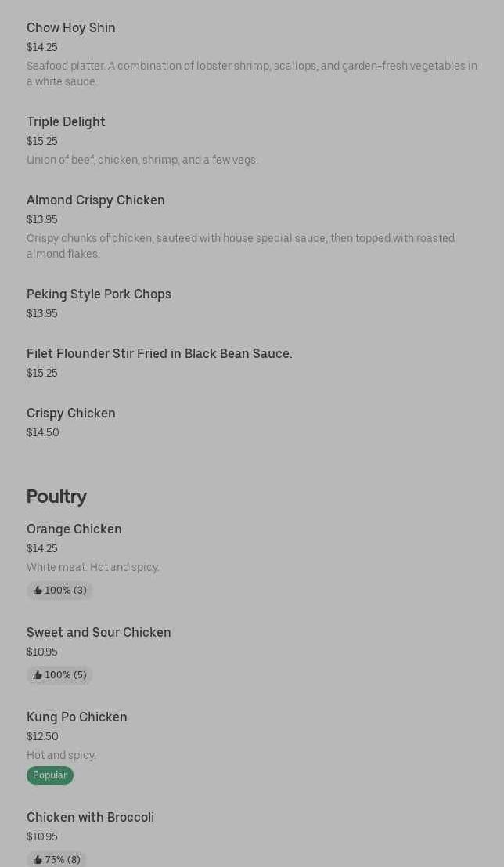This screenshot has width=504, height=867.
Task: Click the $14.50 price of Crispy Chicken
Action: [43, 433]
